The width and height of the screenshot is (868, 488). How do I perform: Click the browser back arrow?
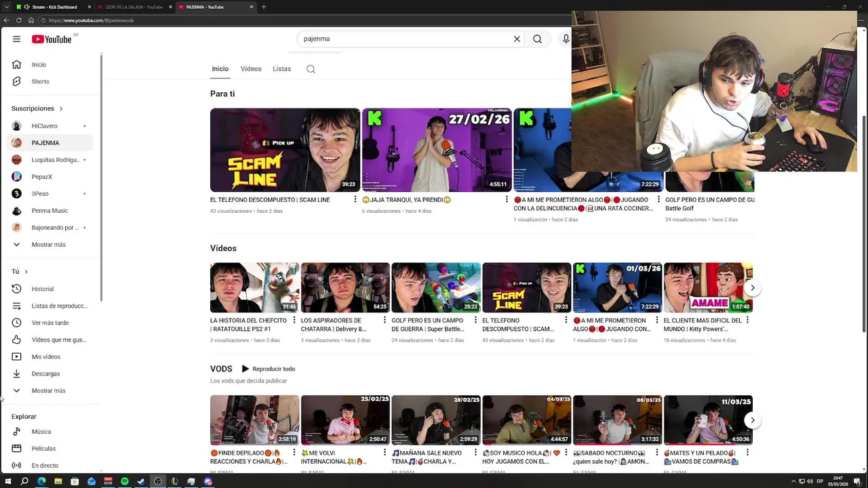click(6, 20)
